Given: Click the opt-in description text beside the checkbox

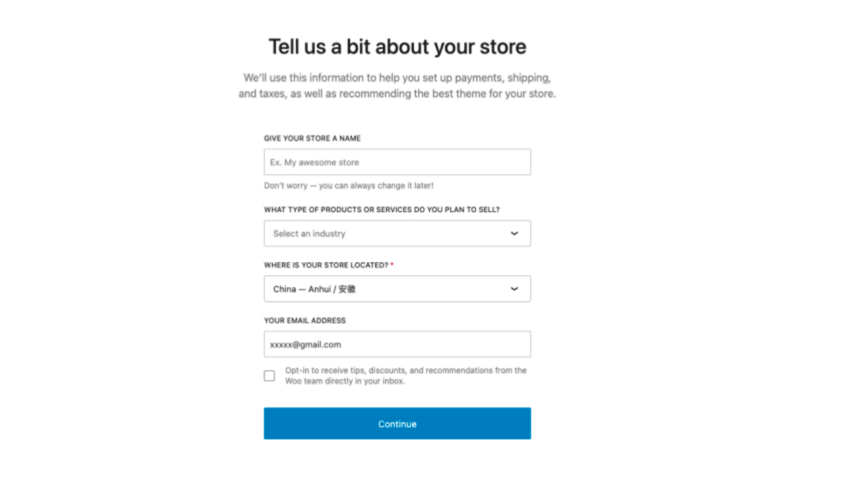Looking at the screenshot, I should click(x=405, y=376).
